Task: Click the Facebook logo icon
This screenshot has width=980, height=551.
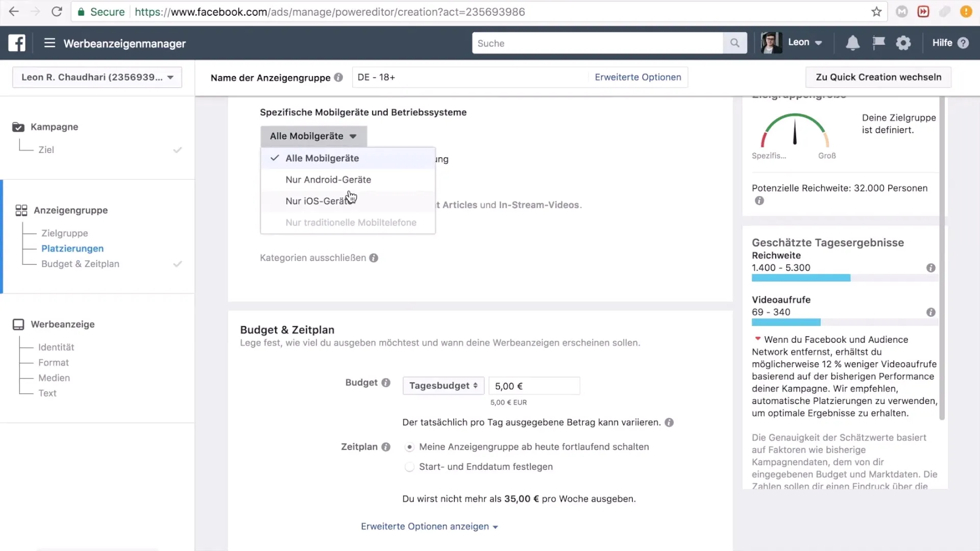Action: tap(17, 43)
